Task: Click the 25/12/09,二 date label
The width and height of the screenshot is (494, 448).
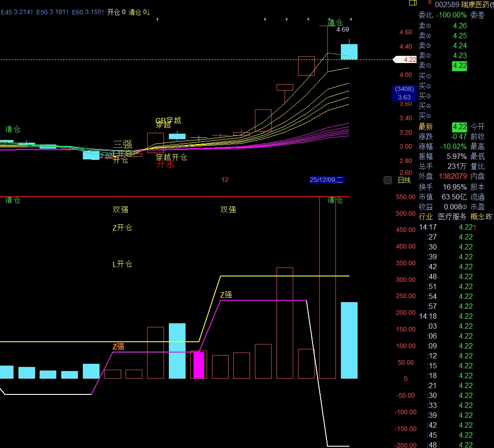Action: click(x=326, y=180)
